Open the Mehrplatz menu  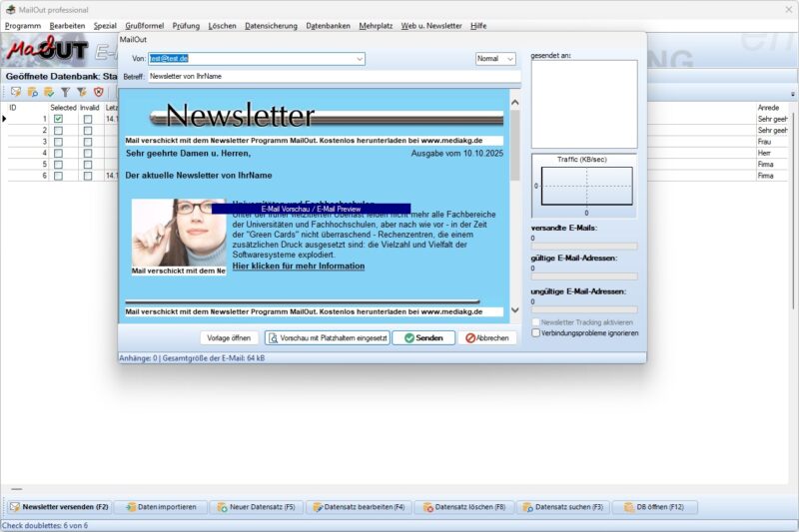[x=376, y=26]
